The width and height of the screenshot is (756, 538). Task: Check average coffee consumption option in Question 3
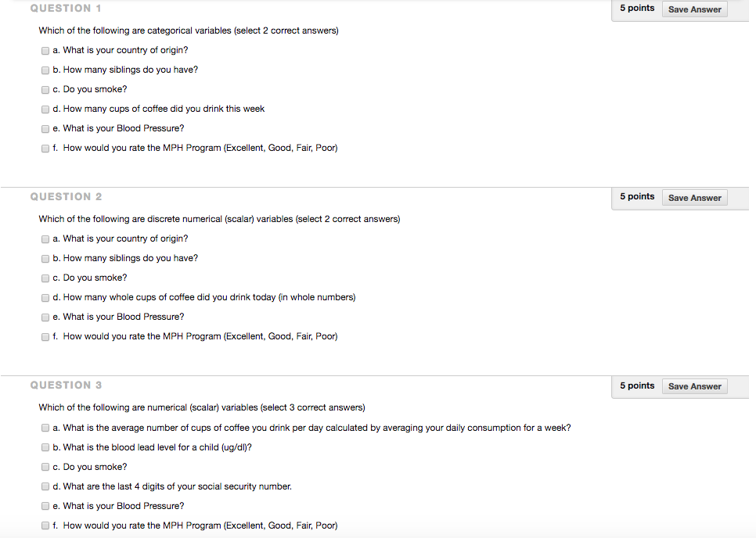tap(45, 428)
